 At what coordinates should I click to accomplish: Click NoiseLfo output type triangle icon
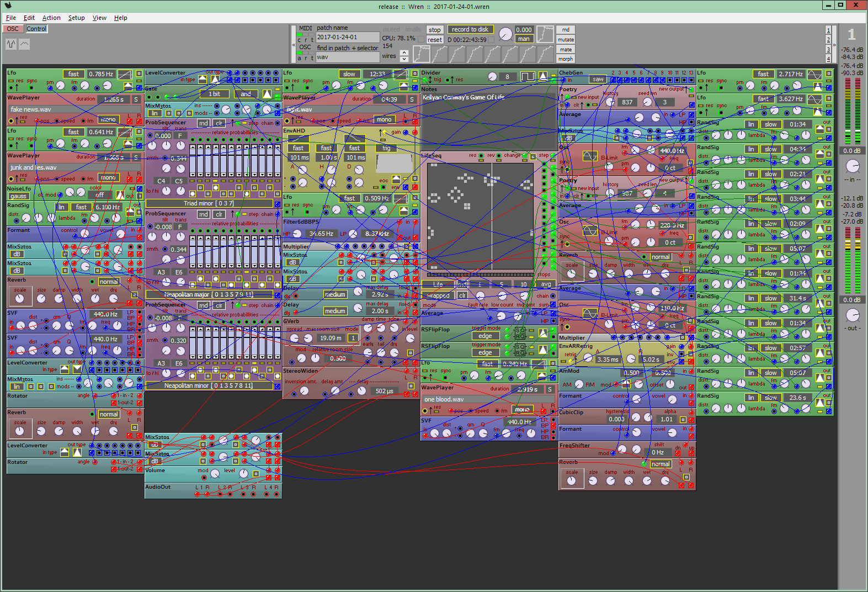pyautogui.click(x=120, y=195)
